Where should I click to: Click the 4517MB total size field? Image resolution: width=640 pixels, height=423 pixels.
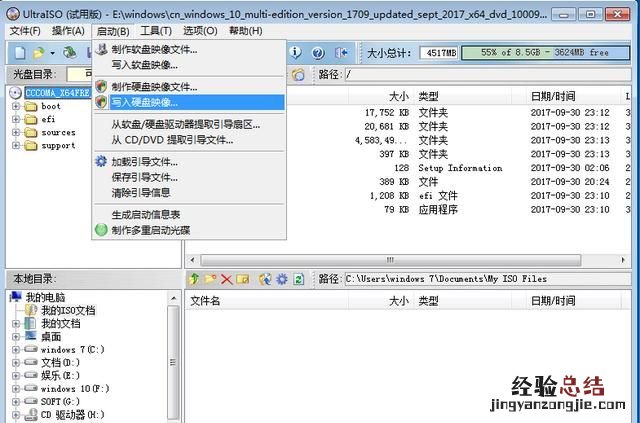tap(439, 53)
